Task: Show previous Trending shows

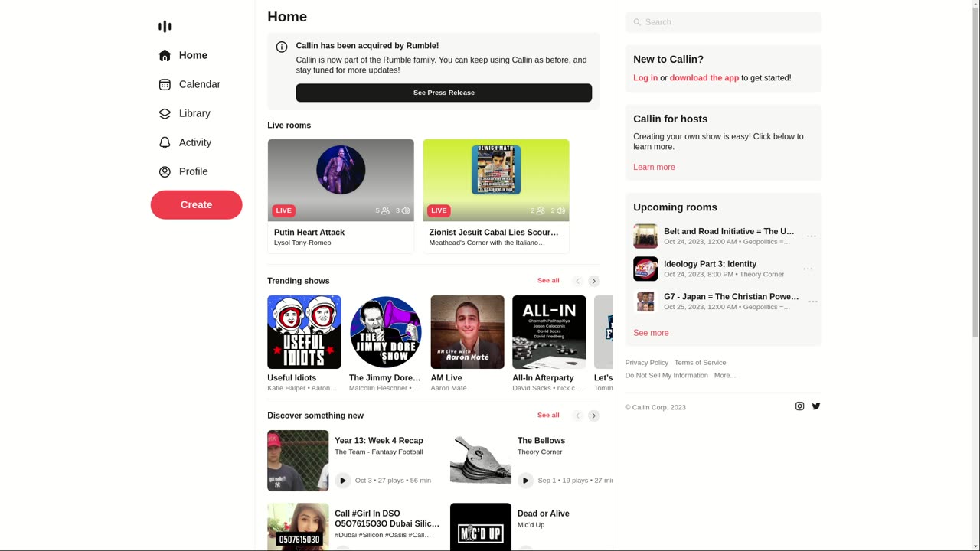Action: click(578, 281)
